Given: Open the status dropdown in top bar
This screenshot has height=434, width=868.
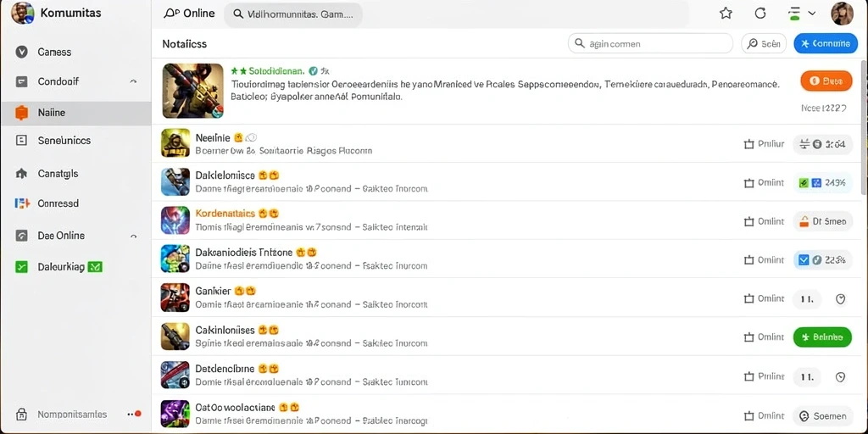Looking at the screenshot, I should [801, 14].
